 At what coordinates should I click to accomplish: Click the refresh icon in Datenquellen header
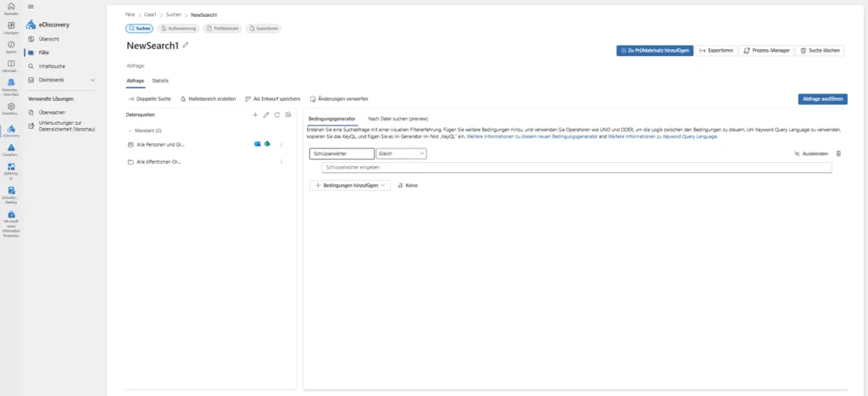pos(277,114)
